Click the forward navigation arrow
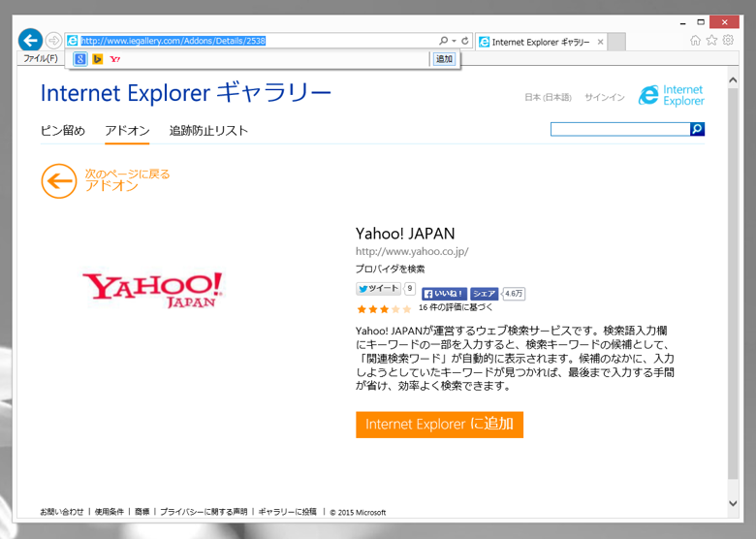756x539 pixels. click(53, 41)
